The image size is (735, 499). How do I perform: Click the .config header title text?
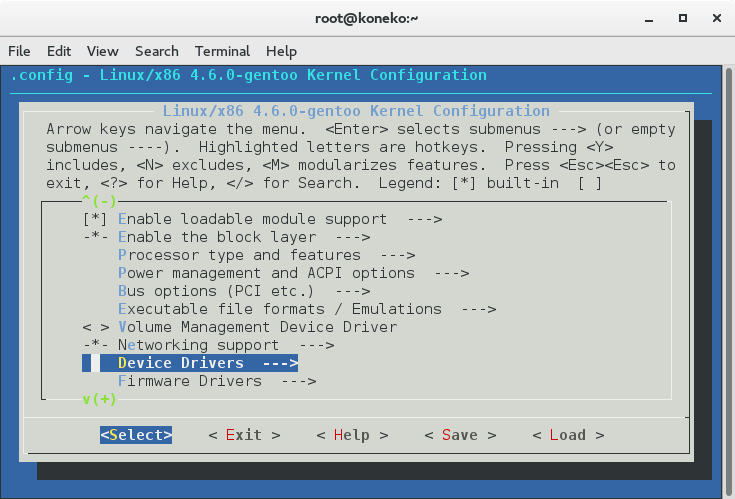tap(248, 75)
